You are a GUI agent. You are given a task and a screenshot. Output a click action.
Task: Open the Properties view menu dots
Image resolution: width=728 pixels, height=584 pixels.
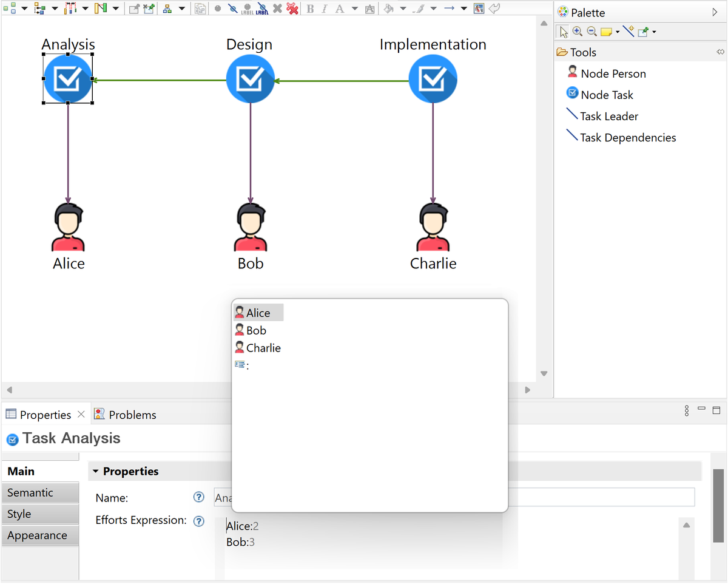[686, 411]
